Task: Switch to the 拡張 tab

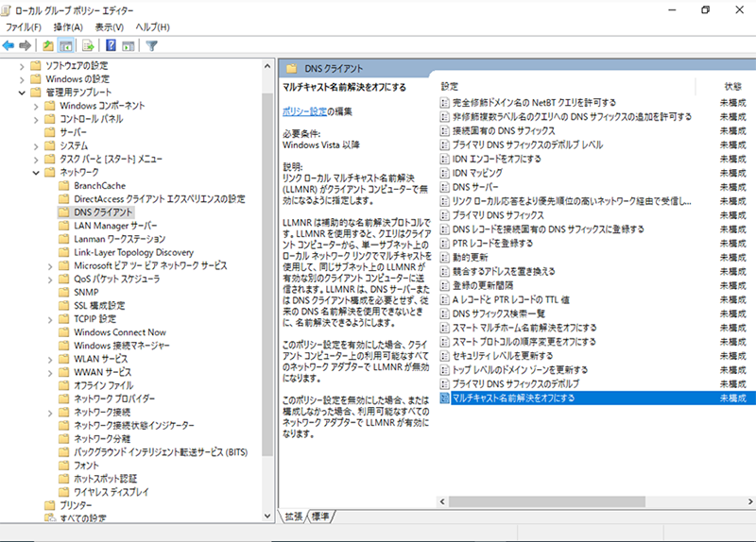Action: click(x=294, y=517)
